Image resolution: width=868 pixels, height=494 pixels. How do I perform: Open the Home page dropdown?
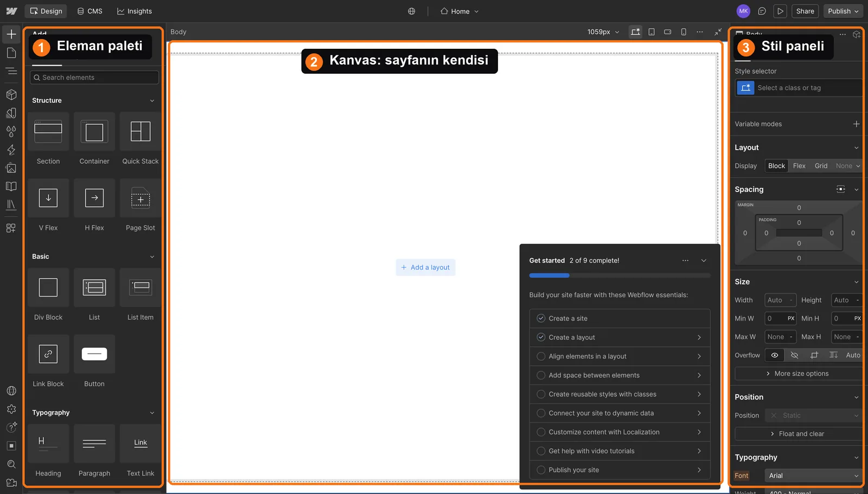[x=459, y=11]
